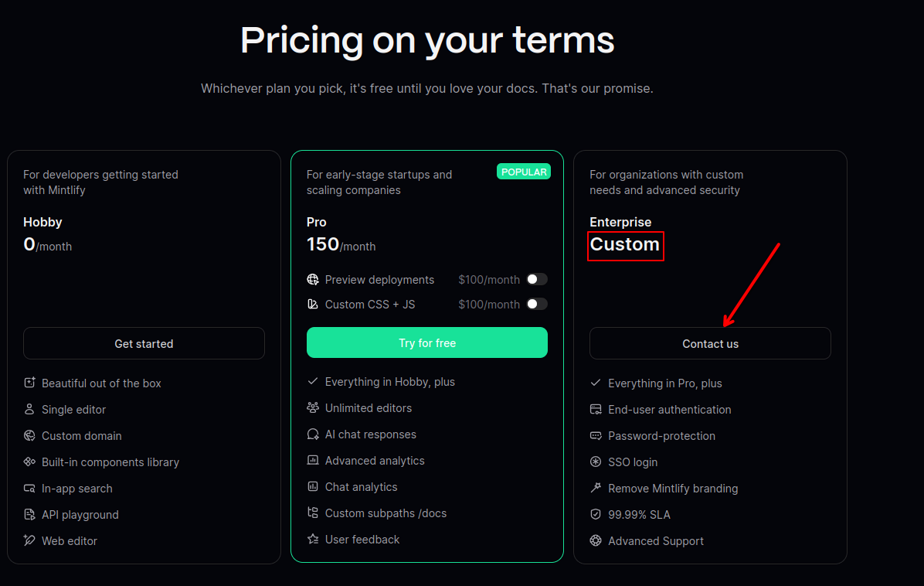This screenshot has height=586, width=924.
Task: Click the Custom domain globe icon
Action: (x=29, y=435)
